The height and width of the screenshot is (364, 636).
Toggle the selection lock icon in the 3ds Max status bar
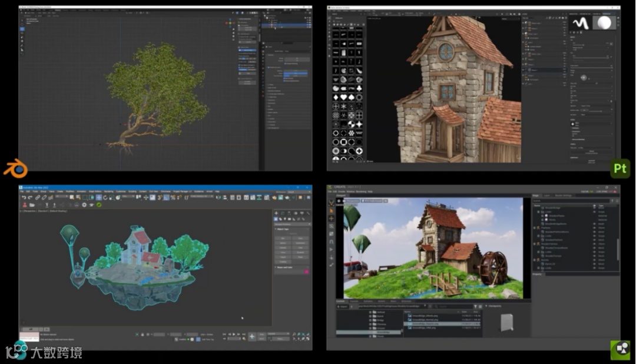[143, 335]
